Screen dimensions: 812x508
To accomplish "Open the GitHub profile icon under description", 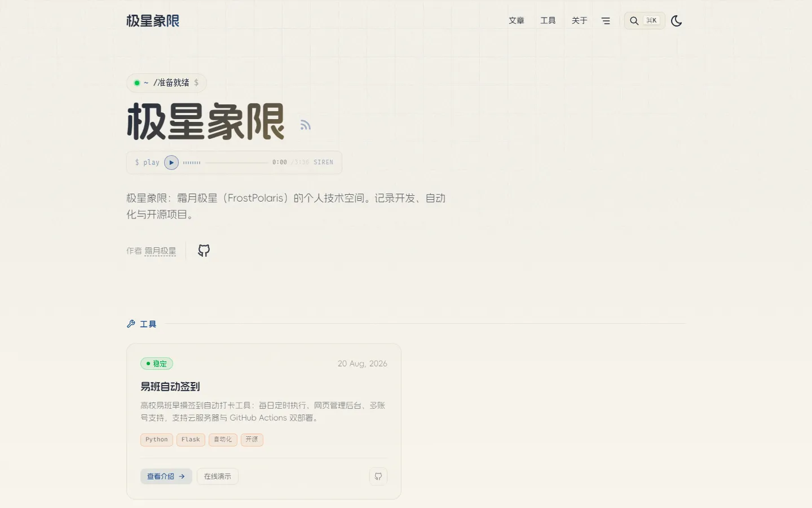I will pyautogui.click(x=204, y=251).
